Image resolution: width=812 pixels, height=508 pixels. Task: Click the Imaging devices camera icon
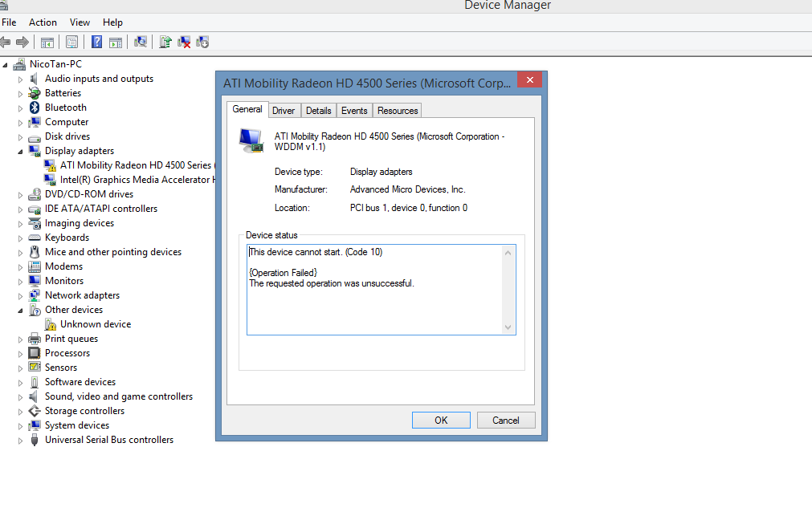(35, 223)
